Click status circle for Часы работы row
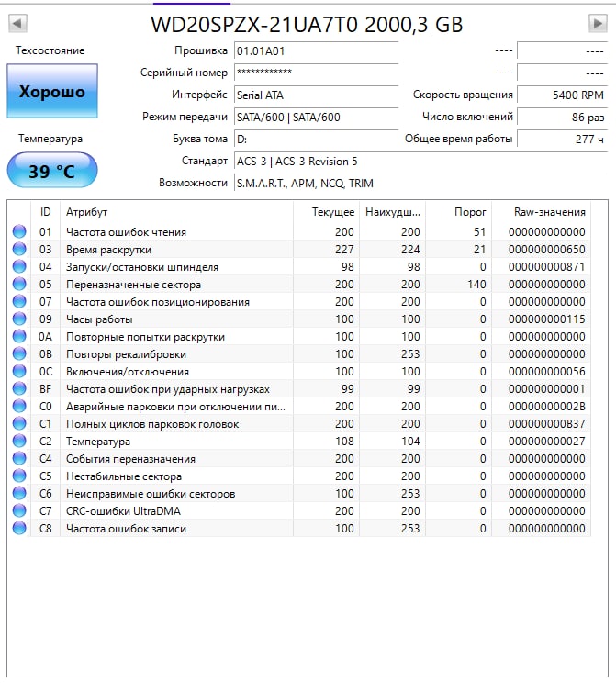This screenshot has height=683, width=616. tap(19, 319)
